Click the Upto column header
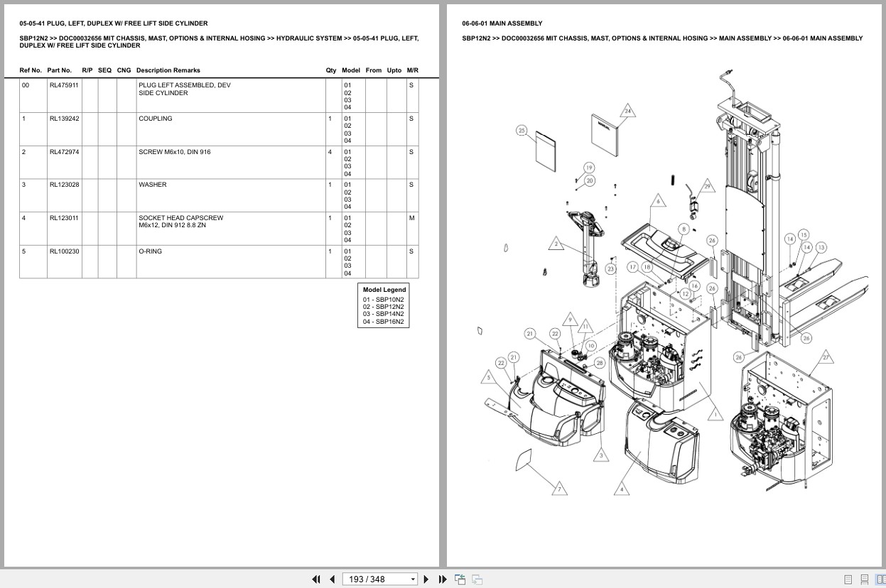 (394, 70)
